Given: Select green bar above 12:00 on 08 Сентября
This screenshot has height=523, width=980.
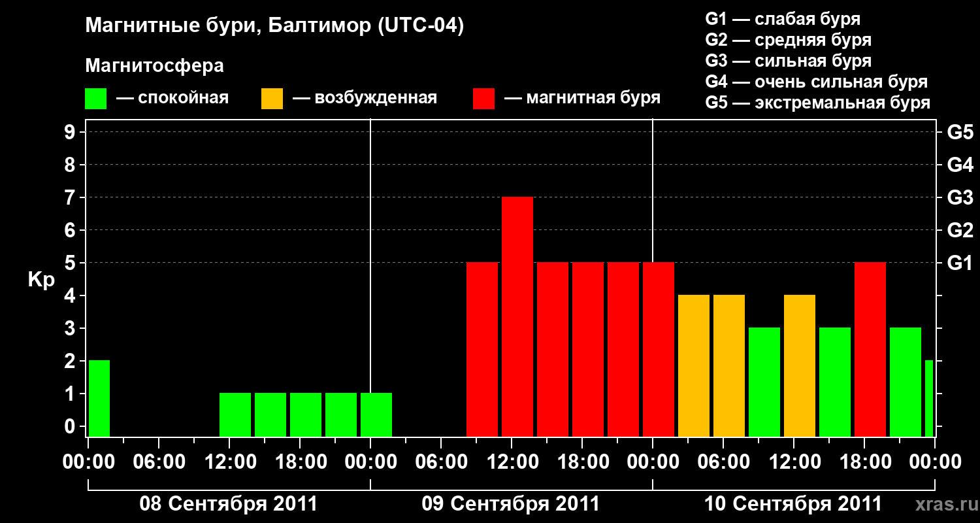Looking at the screenshot, I should pyautogui.click(x=235, y=414).
